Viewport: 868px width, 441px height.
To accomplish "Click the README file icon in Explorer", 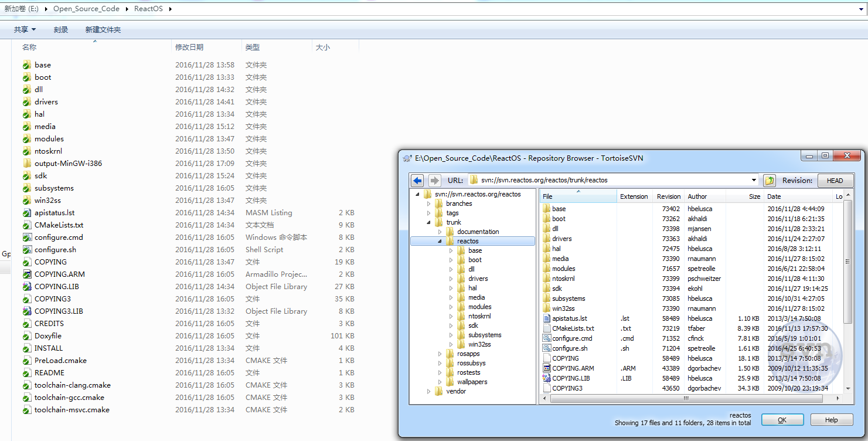I will [x=27, y=372].
